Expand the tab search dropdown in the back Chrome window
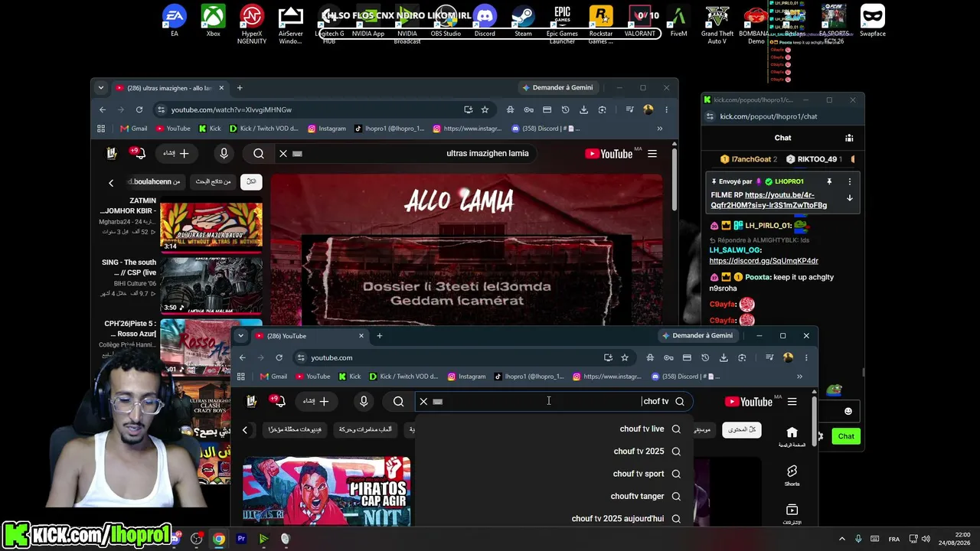The image size is (980, 551). 100,87
